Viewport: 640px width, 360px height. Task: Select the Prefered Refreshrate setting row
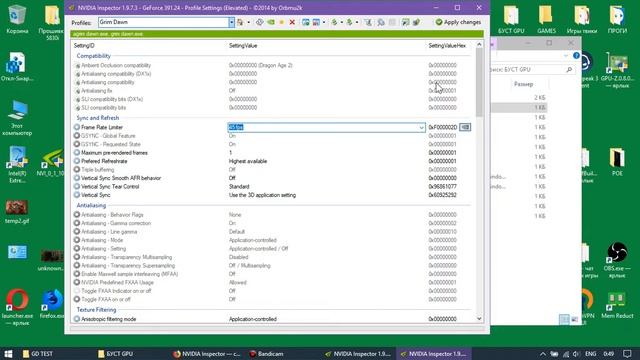pyautogui.click(x=271, y=161)
